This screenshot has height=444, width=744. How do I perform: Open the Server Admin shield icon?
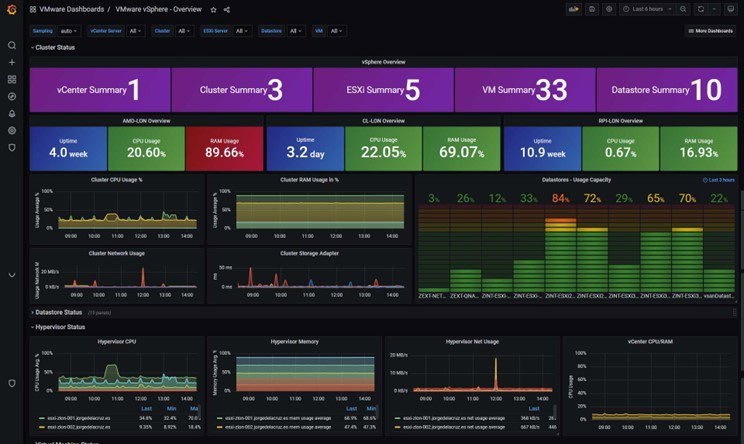12,148
